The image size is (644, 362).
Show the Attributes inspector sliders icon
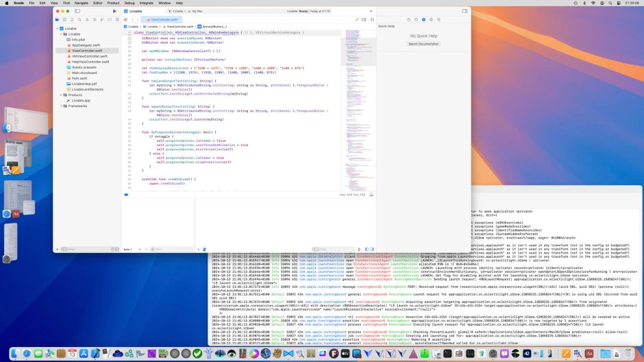[x=438, y=19]
